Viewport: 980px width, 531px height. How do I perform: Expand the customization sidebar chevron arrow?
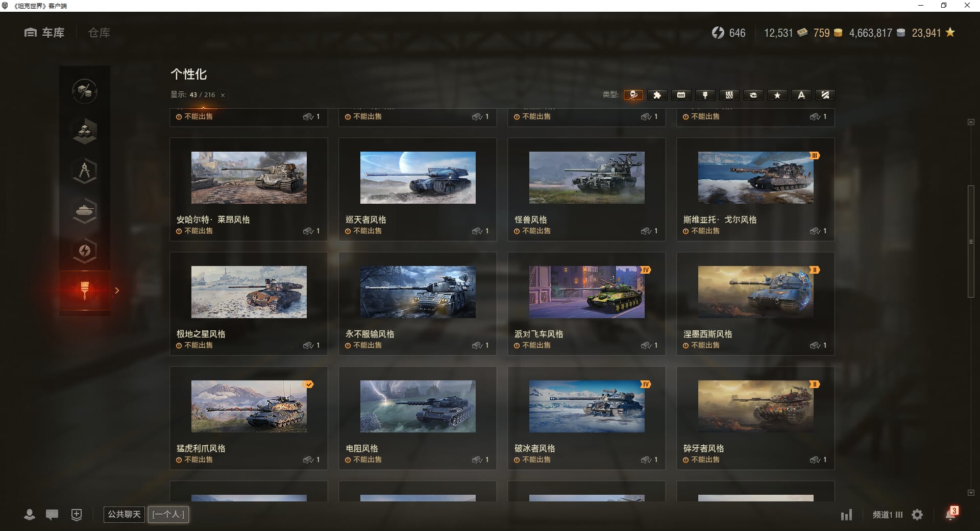click(117, 291)
